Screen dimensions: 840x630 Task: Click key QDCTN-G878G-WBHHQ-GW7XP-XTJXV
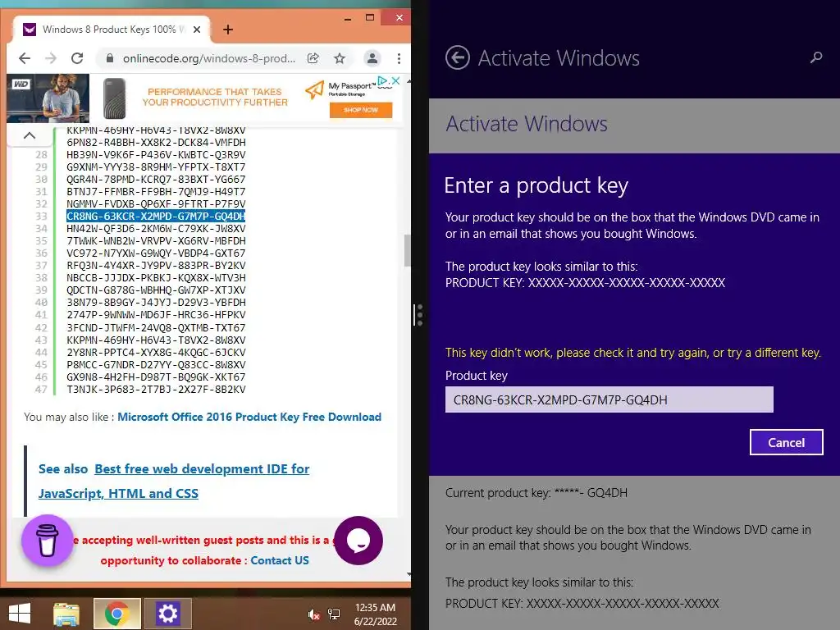(156, 290)
